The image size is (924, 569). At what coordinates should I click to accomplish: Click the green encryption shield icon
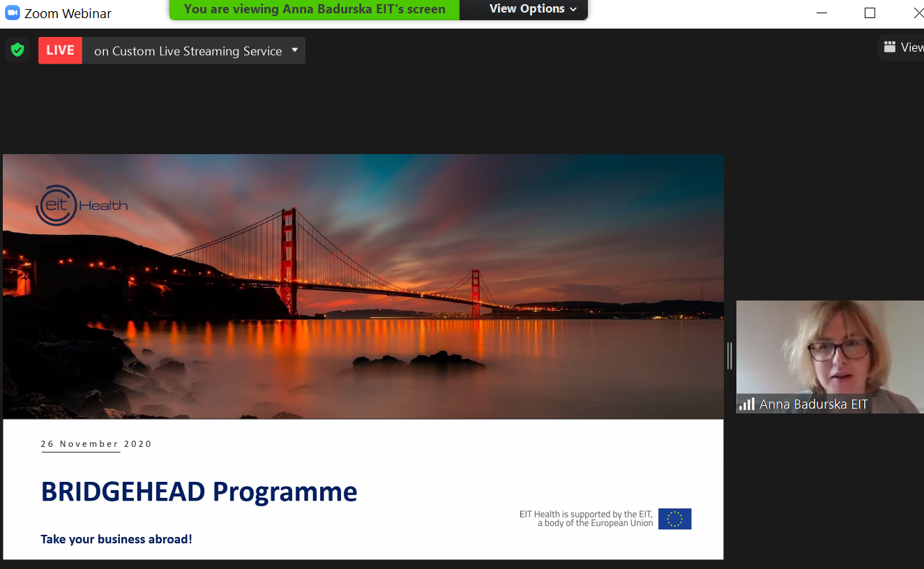(17, 50)
